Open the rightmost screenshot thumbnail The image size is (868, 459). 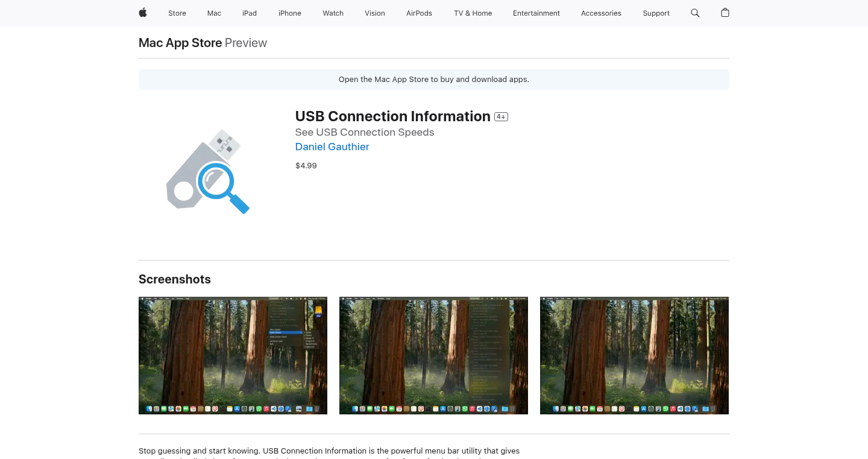coord(634,355)
